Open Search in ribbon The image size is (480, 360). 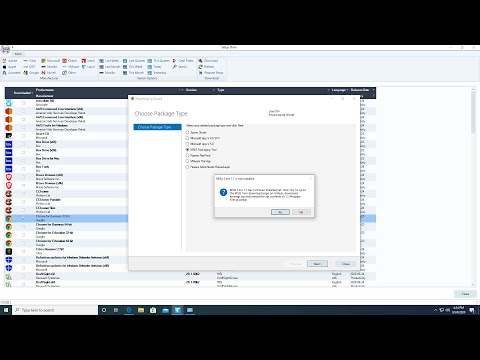tap(180, 67)
